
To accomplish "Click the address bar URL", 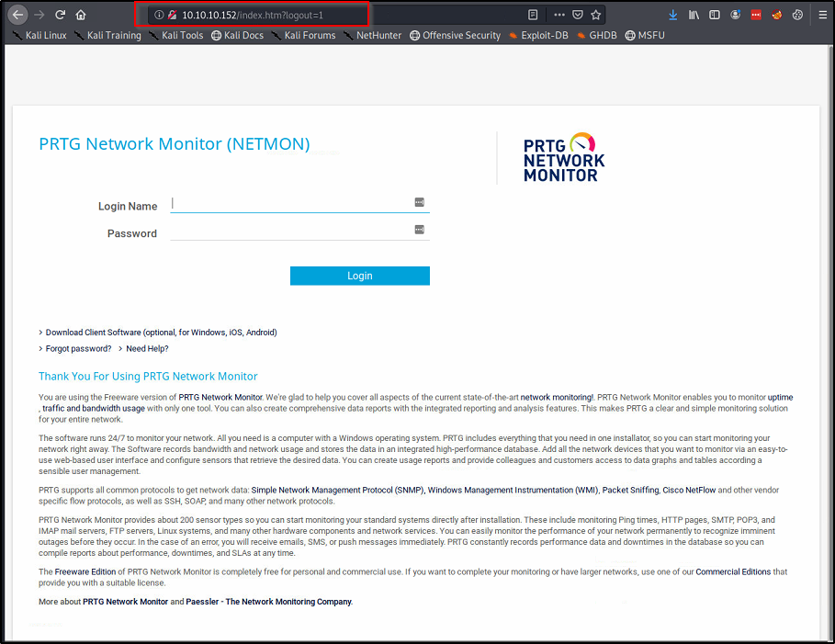I will click(253, 15).
